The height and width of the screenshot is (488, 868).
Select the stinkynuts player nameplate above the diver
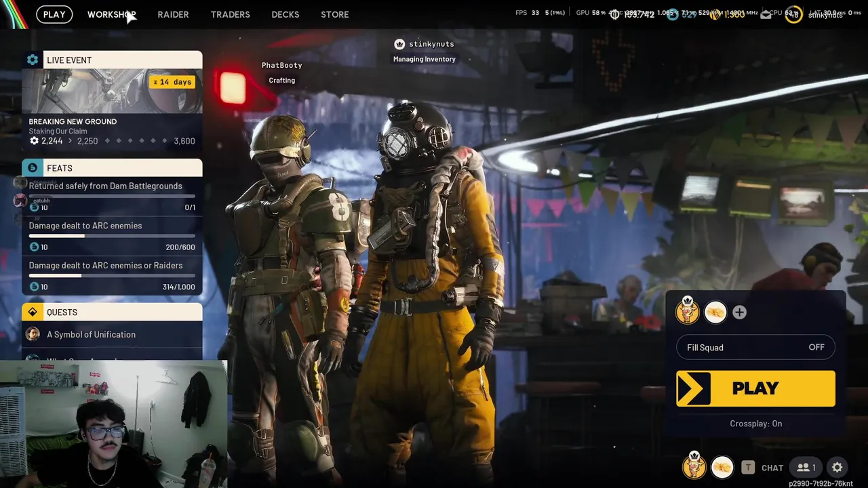432,44
